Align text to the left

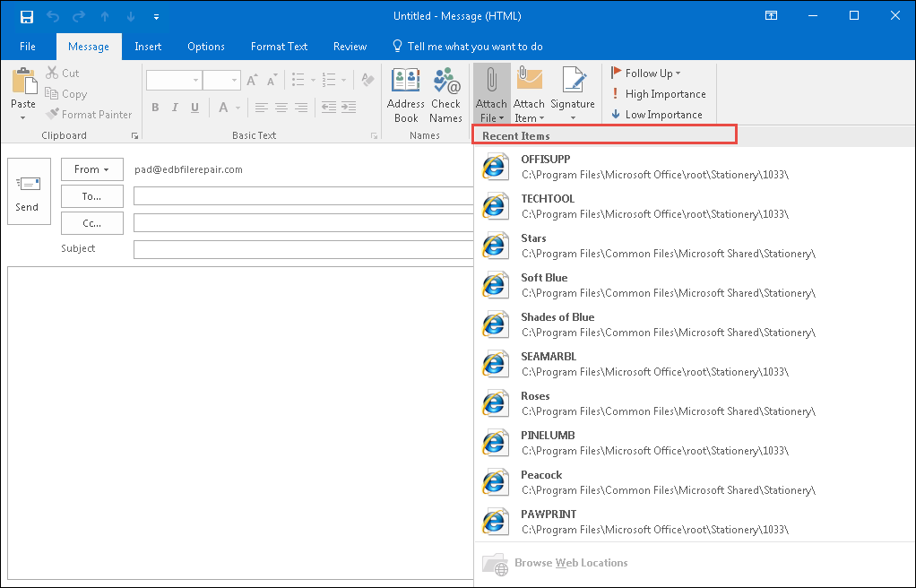pos(261,108)
